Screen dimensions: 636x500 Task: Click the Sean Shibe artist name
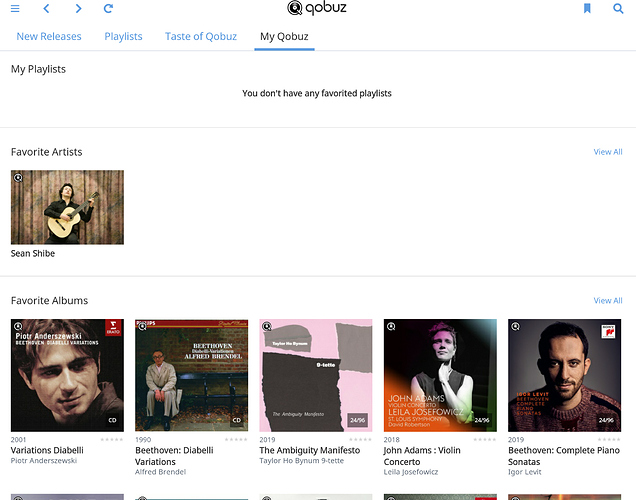[x=33, y=253]
